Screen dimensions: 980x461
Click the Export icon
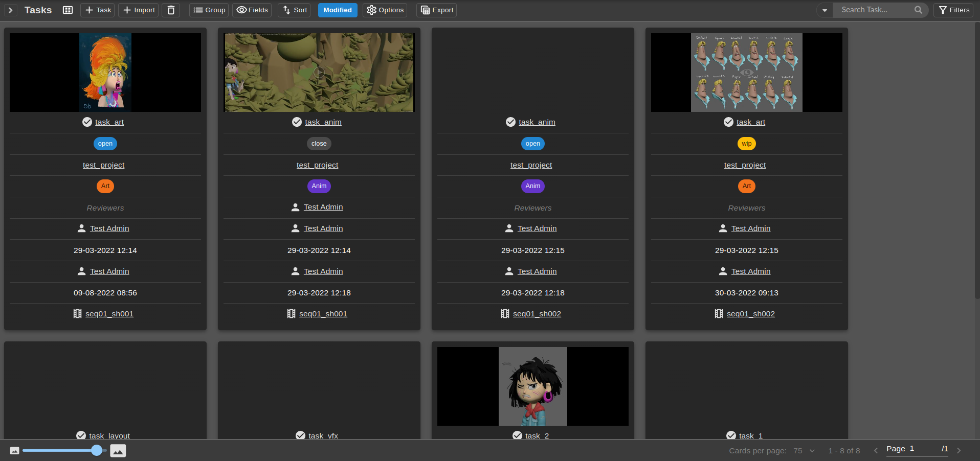[x=425, y=10]
